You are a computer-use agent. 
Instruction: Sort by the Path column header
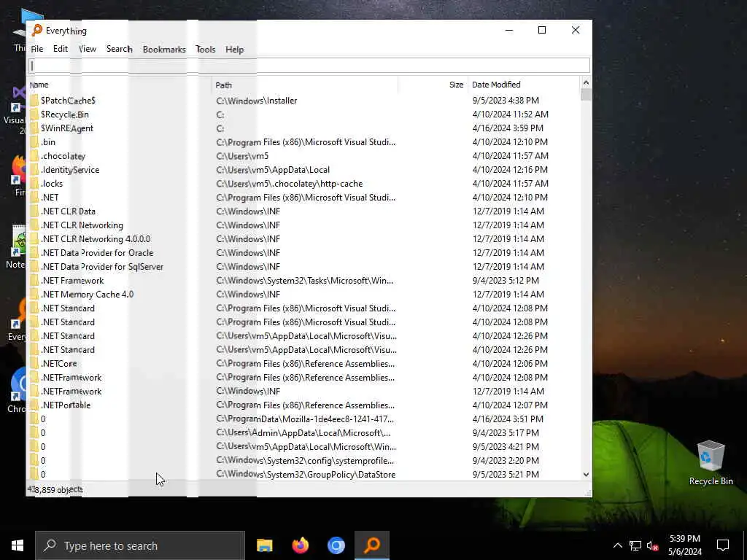point(305,85)
